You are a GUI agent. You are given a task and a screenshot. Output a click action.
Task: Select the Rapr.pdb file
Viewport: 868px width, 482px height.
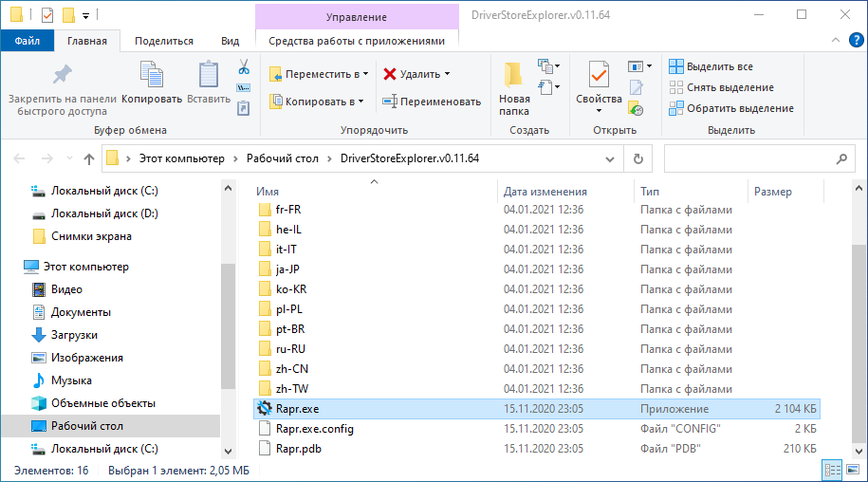coord(299,449)
